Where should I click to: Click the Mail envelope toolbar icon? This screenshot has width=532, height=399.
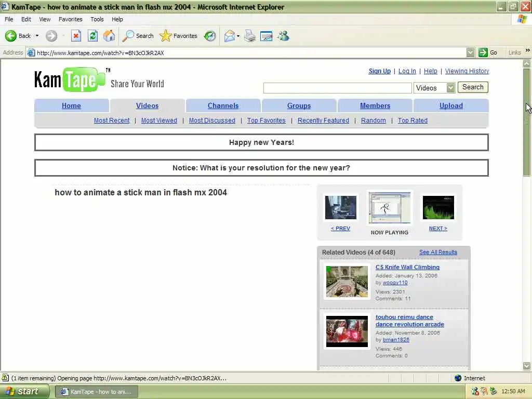click(x=230, y=36)
